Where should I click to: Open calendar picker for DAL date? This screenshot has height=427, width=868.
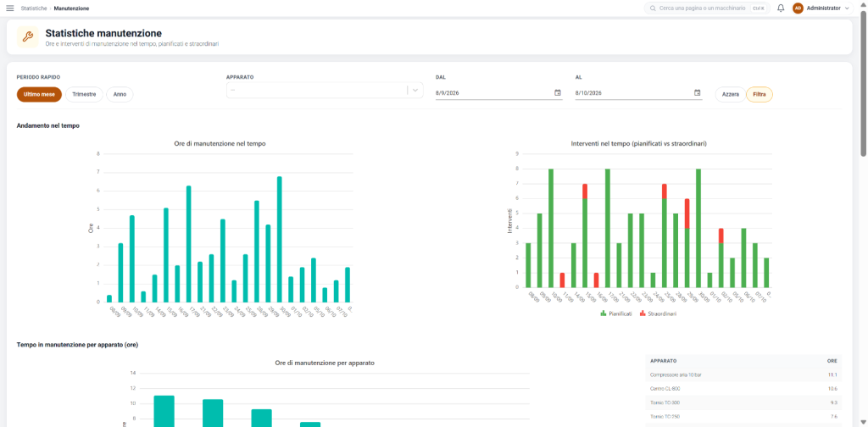point(558,93)
